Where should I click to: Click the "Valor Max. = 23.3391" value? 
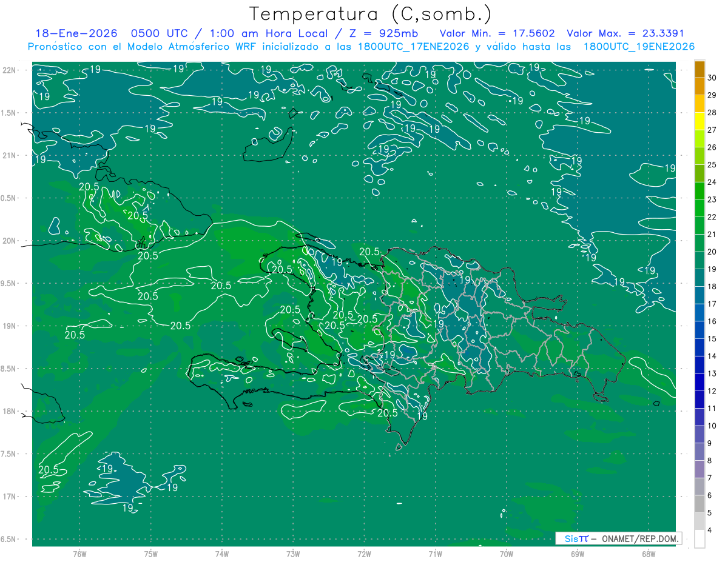pos(625,33)
